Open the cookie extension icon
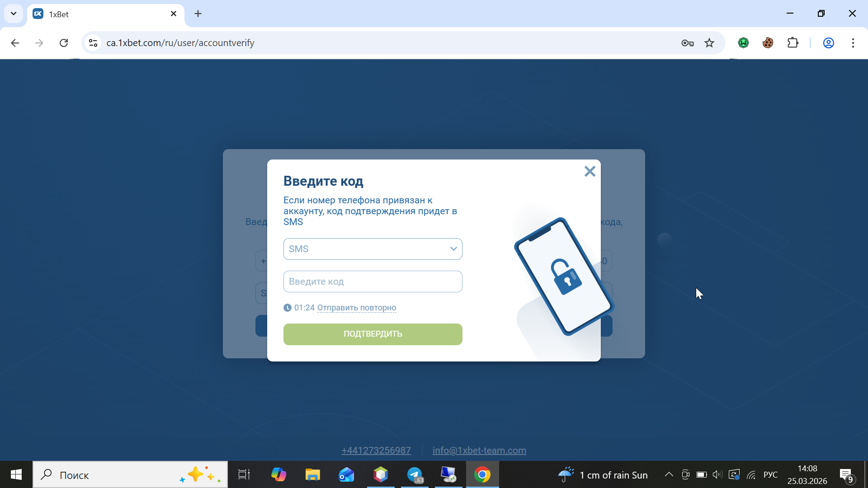 768,43
